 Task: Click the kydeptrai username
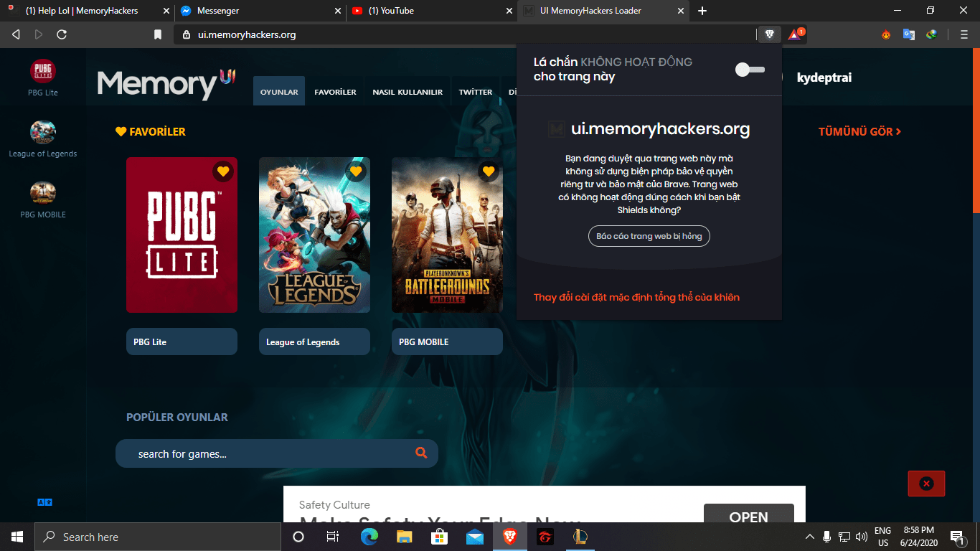click(x=824, y=77)
